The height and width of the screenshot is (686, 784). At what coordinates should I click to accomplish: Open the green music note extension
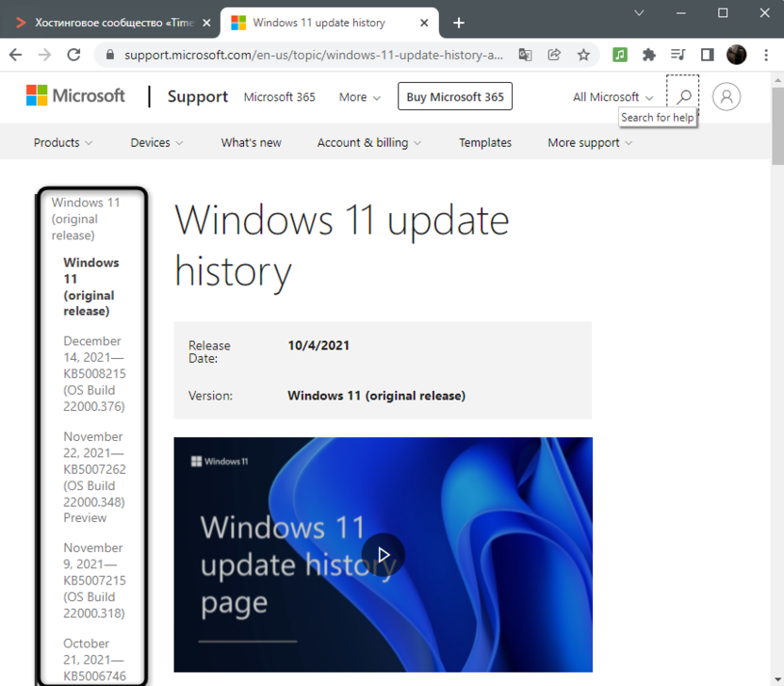620,55
